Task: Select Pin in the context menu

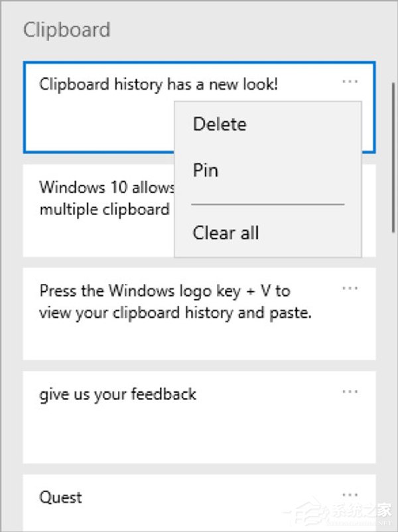Action: 206,170
